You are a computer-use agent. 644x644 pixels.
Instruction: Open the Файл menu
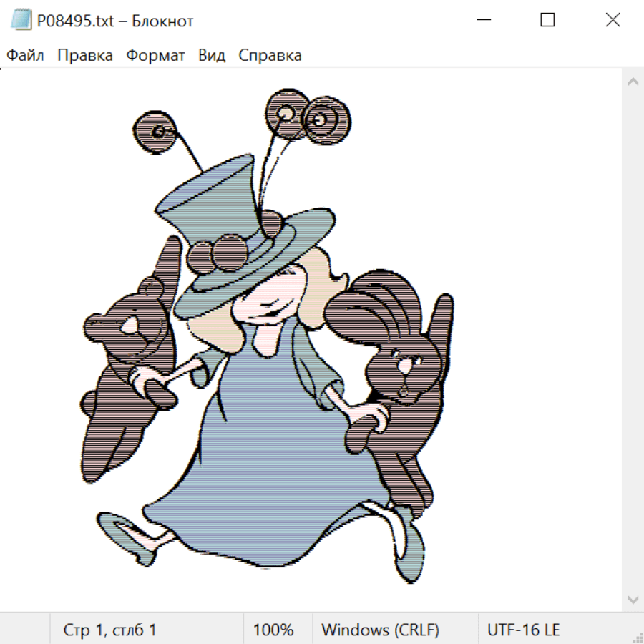click(x=26, y=56)
